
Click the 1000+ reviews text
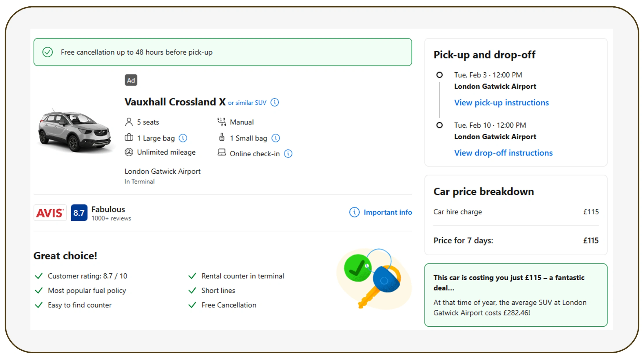pyautogui.click(x=111, y=218)
